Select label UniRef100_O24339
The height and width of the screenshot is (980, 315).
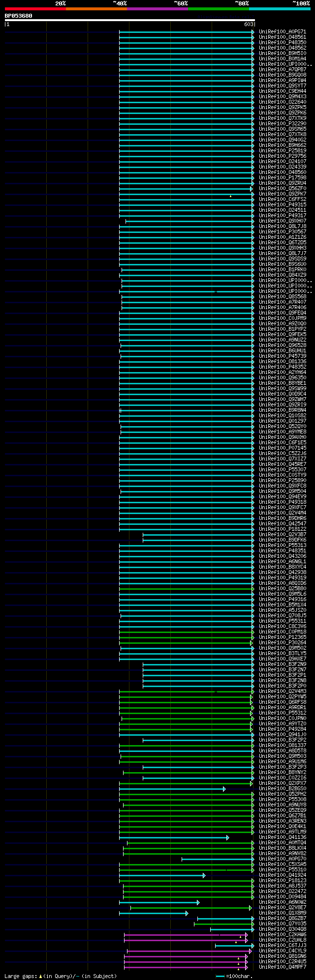tap(283, 167)
